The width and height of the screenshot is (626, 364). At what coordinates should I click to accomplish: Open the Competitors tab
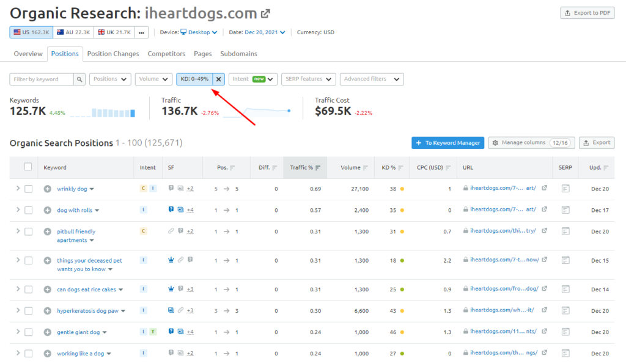click(x=166, y=54)
